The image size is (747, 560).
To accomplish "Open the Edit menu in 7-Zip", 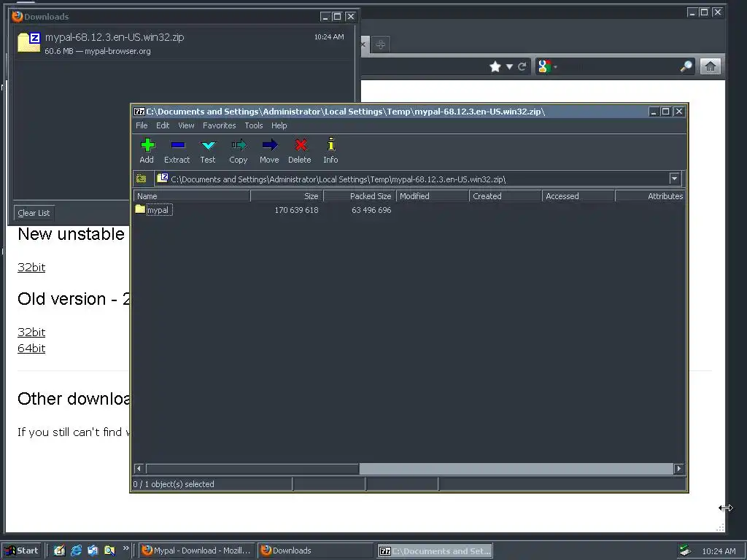I will (x=163, y=125).
